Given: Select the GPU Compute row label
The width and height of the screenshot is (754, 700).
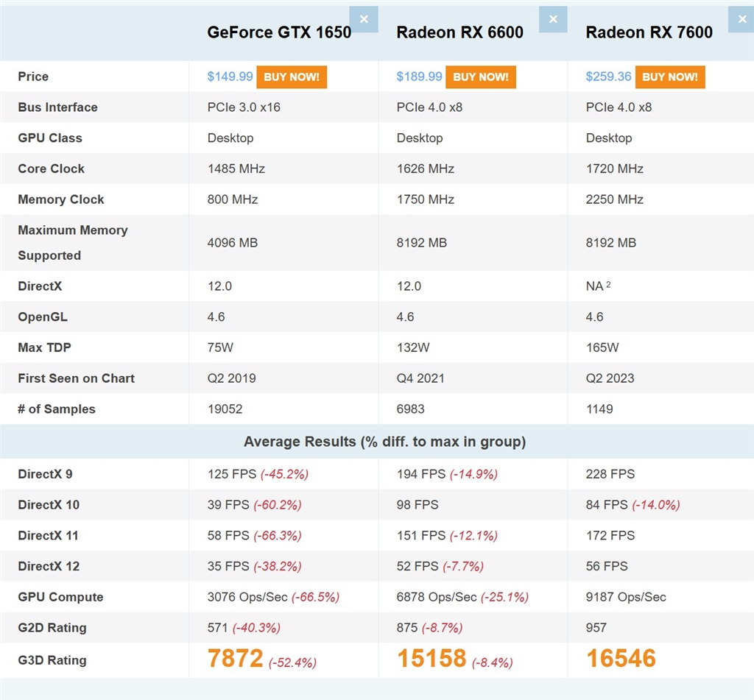Looking at the screenshot, I should pyautogui.click(x=60, y=597).
